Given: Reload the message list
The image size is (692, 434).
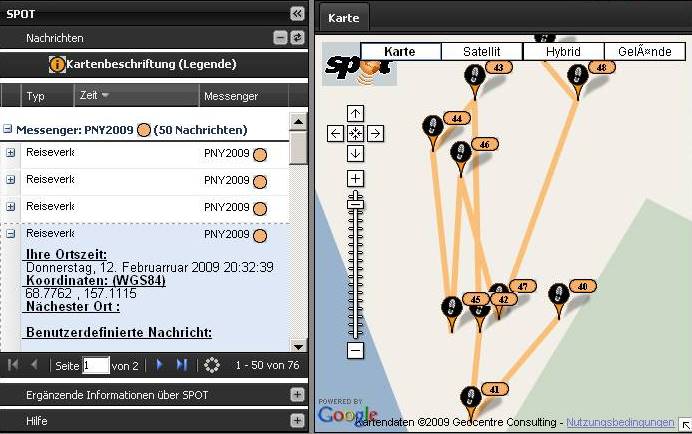Looking at the screenshot, I should tap(212, 365).
